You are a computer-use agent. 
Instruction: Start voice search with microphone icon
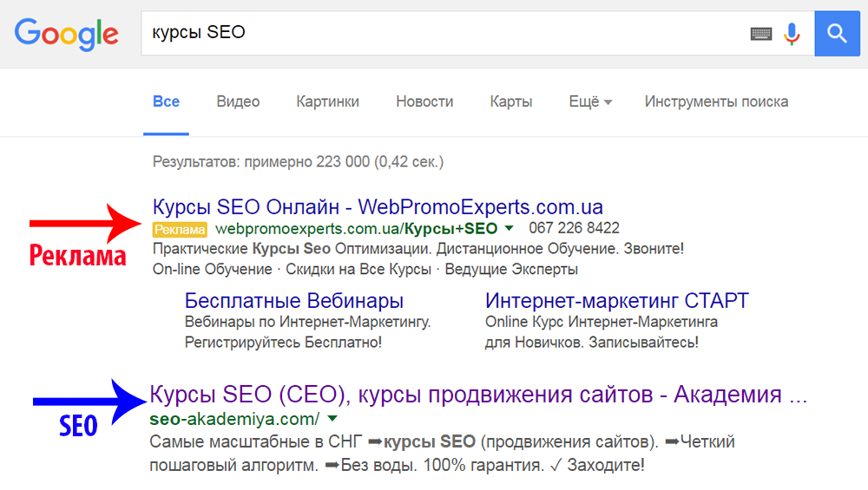[791, 34]
